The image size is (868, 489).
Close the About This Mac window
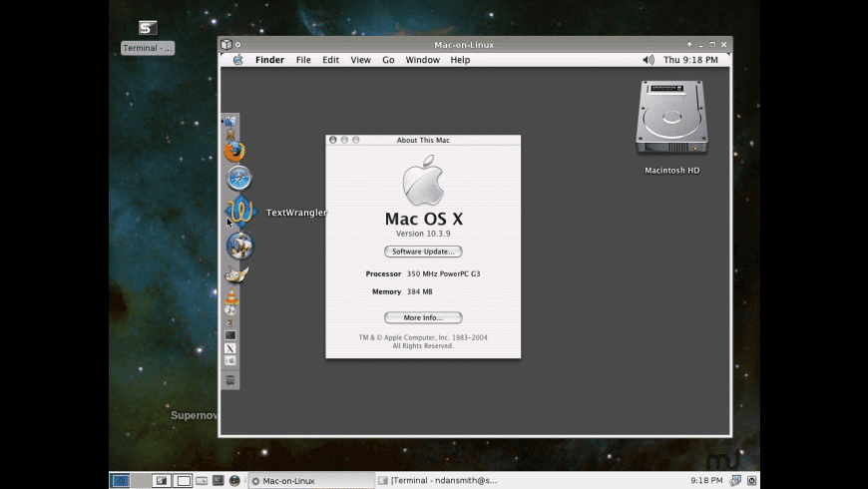click(x=332, y=140)
